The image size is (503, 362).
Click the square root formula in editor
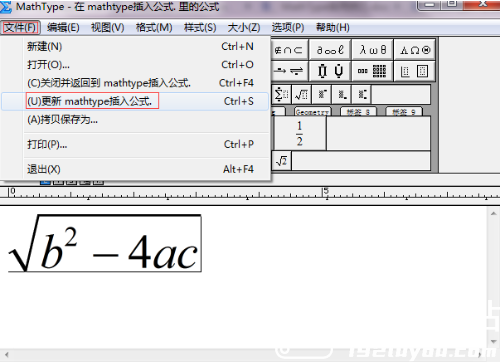click(105, 243)
